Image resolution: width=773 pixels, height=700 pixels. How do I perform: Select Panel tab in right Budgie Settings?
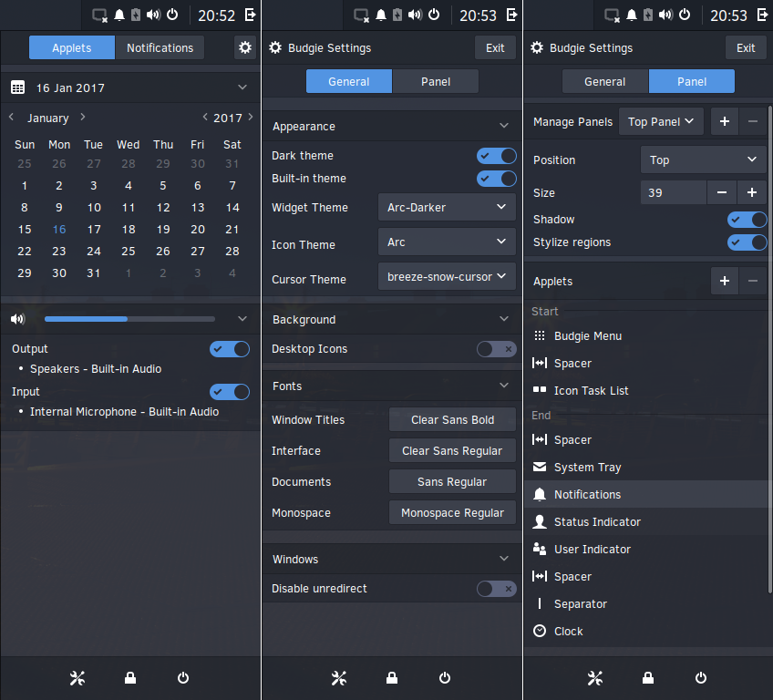[x=692, y=81]
